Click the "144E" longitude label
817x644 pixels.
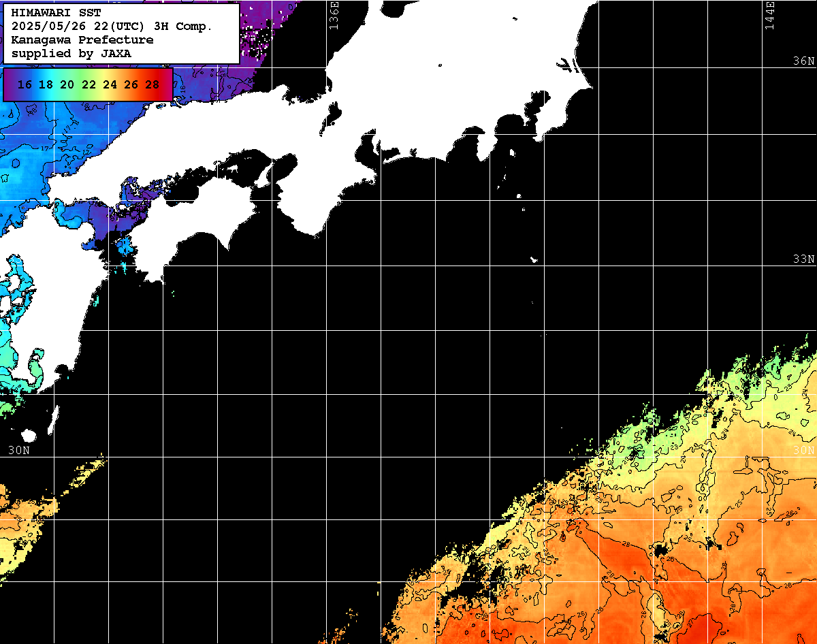point(770,16)
